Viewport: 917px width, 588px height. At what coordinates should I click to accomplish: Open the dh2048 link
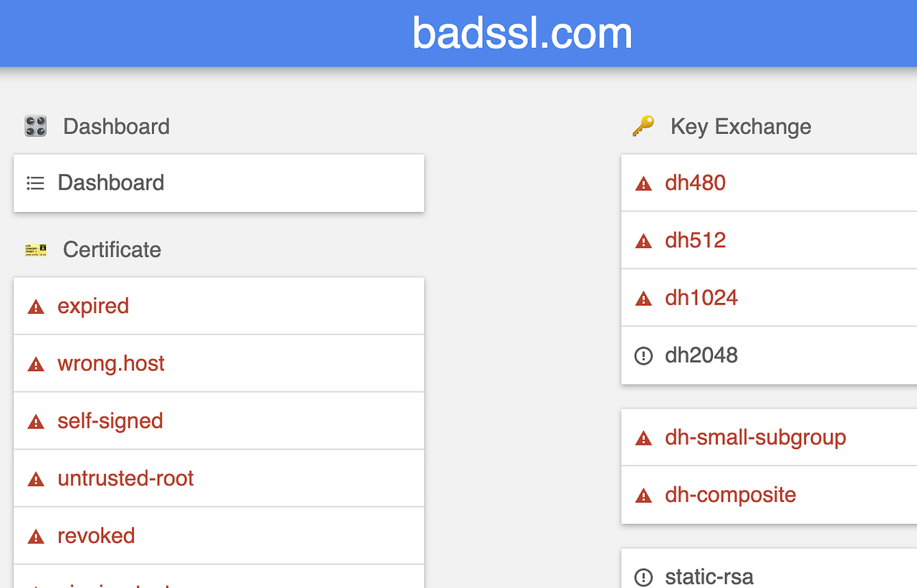pos(769,355)
